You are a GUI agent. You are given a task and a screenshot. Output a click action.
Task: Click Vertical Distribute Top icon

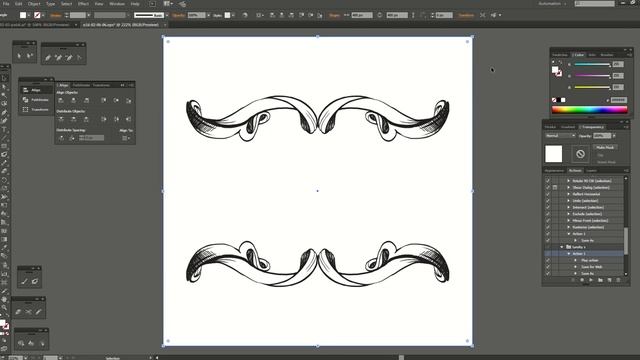pos(61,119)
